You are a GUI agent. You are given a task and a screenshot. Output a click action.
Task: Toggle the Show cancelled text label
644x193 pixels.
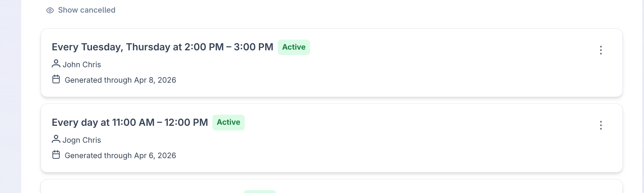pyautogui.click(x=87, y=10)
